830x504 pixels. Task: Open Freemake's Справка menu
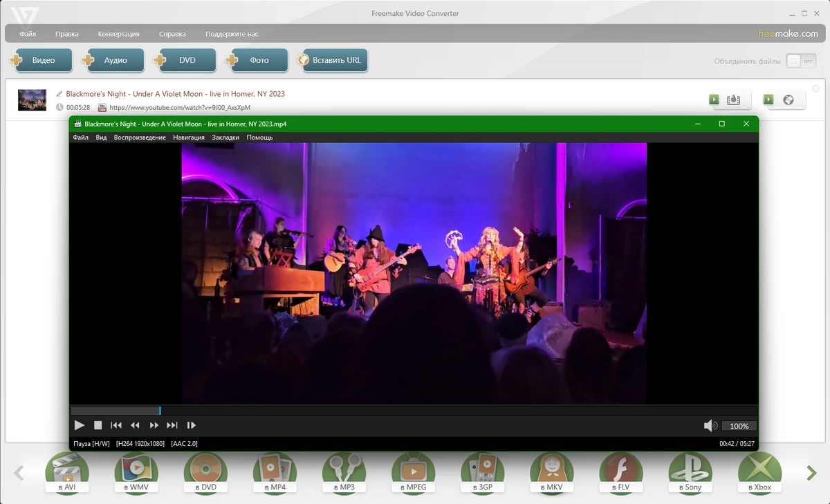pos(172,33)
